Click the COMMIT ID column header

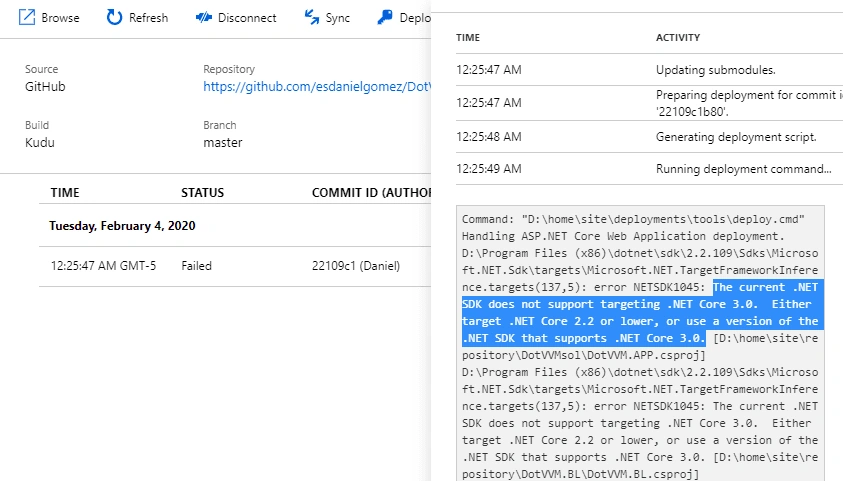click(371, 192)
